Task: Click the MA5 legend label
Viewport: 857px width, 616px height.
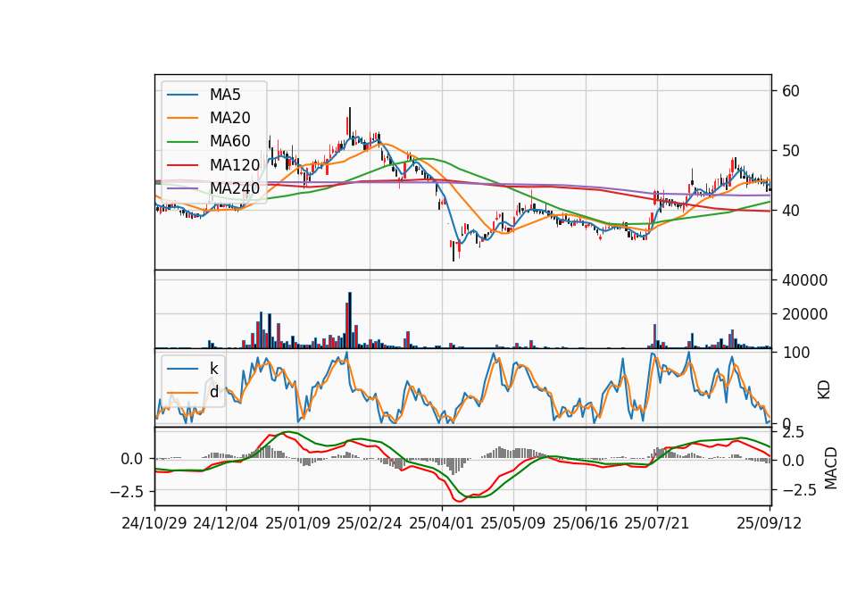Action: point(225,95)
